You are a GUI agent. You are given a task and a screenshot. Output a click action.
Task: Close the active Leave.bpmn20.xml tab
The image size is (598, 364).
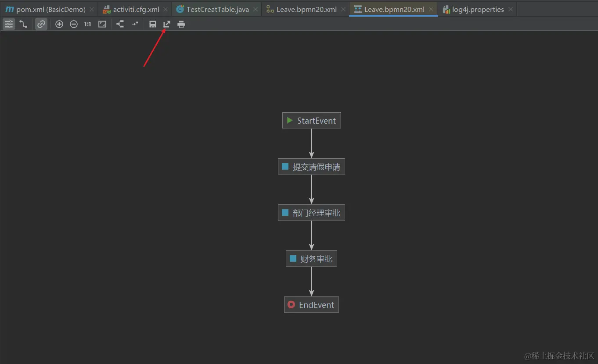point(431,9)
